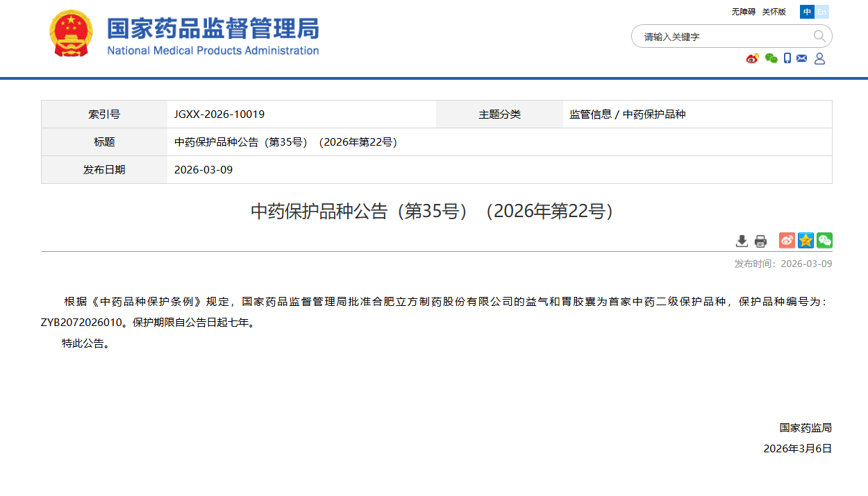
Task: Click the mobile phone icon
Action: click(787, 58)
